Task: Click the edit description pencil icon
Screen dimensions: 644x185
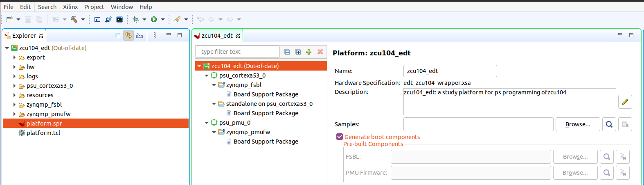Action: click(x=625, y=102)
